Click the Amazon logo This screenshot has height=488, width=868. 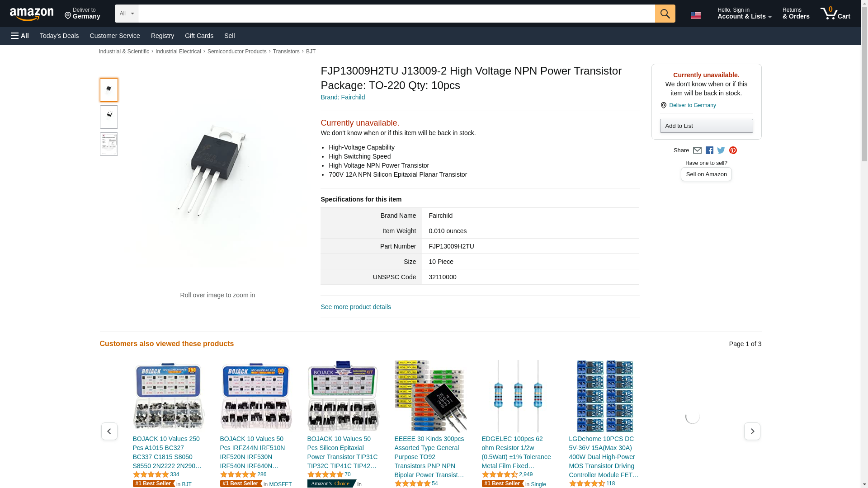point(32,14)
